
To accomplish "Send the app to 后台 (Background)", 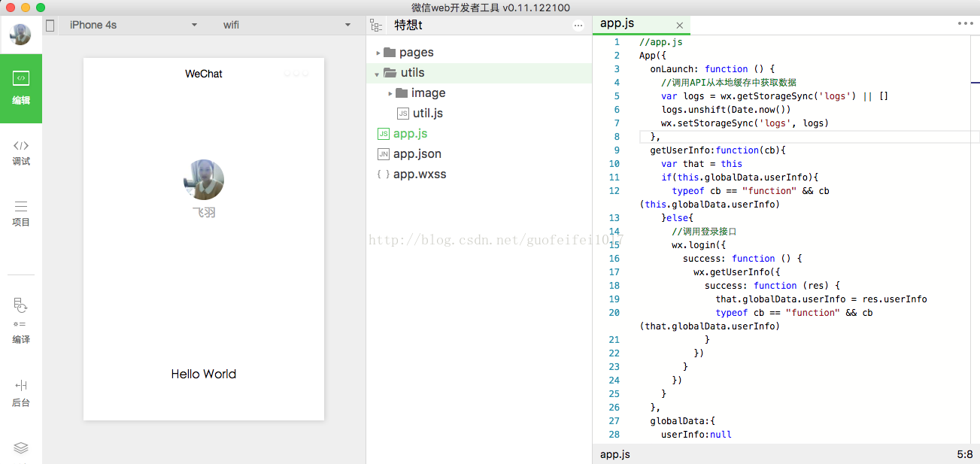I will [21, 393].
